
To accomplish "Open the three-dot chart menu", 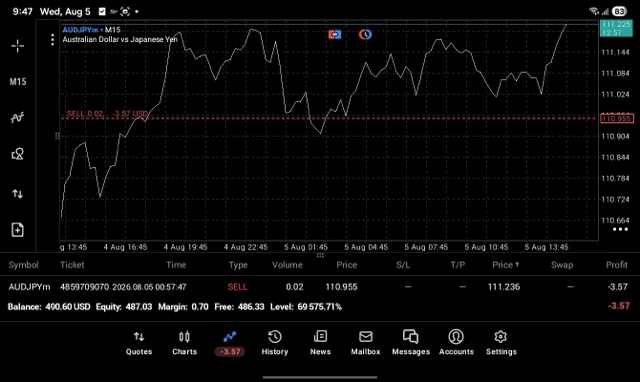I will coord(52,40).
